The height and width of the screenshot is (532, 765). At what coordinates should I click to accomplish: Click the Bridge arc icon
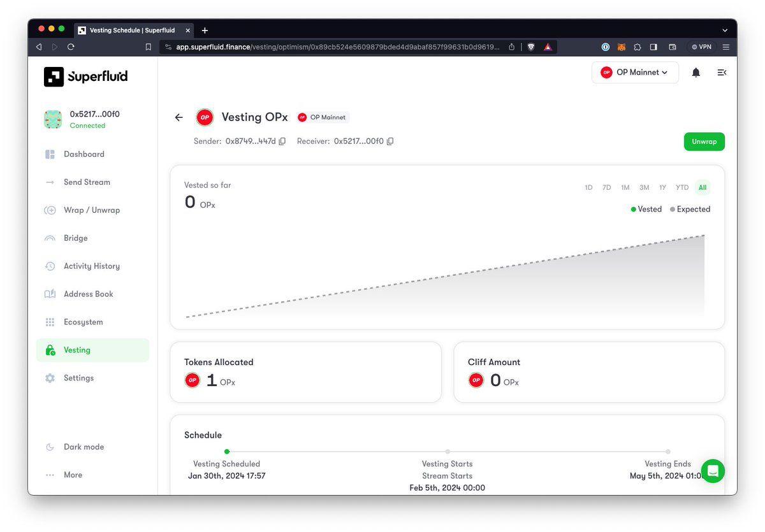[x=50, y=238]
